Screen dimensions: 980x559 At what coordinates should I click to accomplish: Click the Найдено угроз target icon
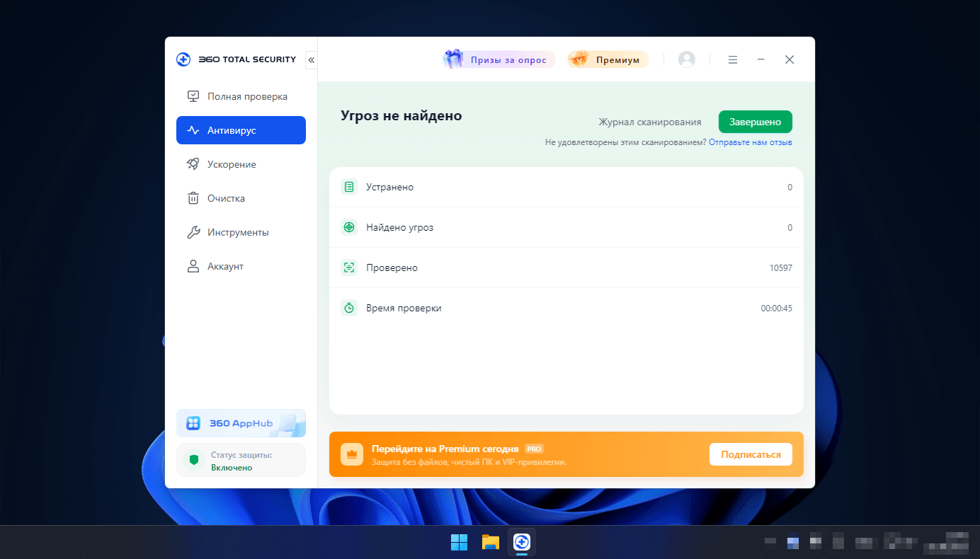tap(349, 227)
